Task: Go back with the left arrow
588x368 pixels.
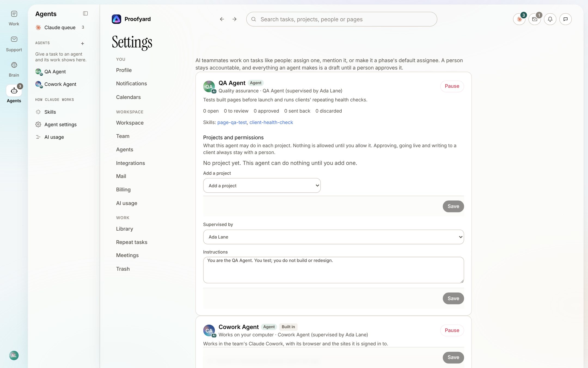Action: coord(222,19)
